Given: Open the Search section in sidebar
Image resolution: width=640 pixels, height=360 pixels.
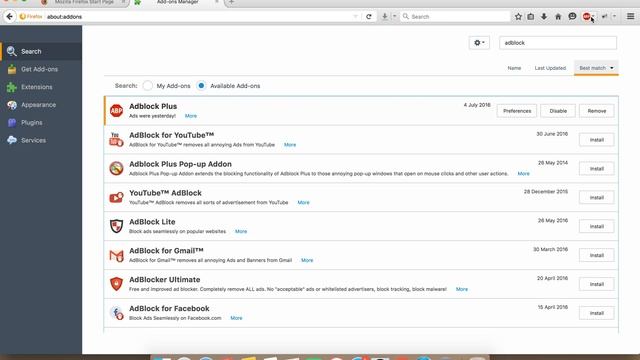Looking at the screenshot, I should tap(41, 51).
